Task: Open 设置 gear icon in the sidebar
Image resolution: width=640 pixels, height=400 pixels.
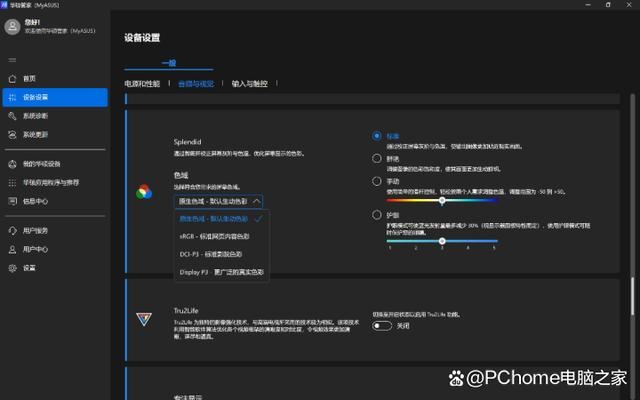Action: 12,268
